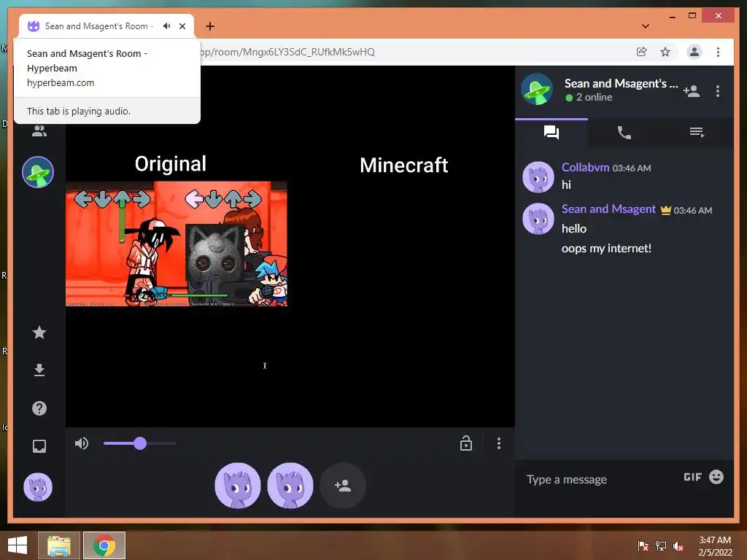Click the UFO room icon in chat header

(x=537, y=89)
